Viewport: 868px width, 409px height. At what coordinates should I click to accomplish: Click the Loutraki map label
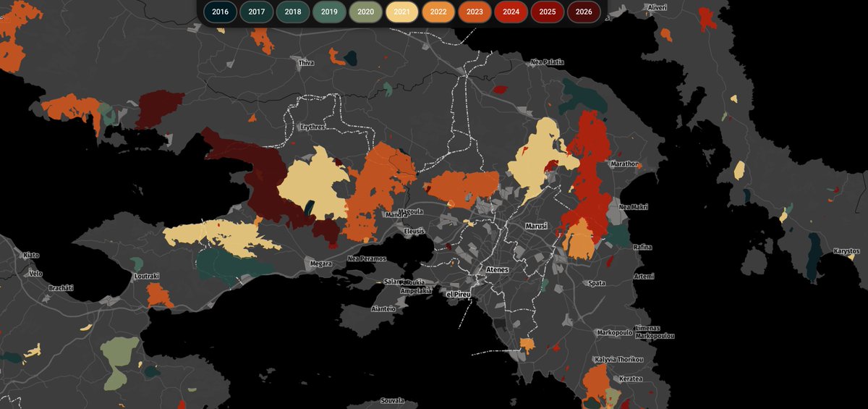(x=146, y=276)
